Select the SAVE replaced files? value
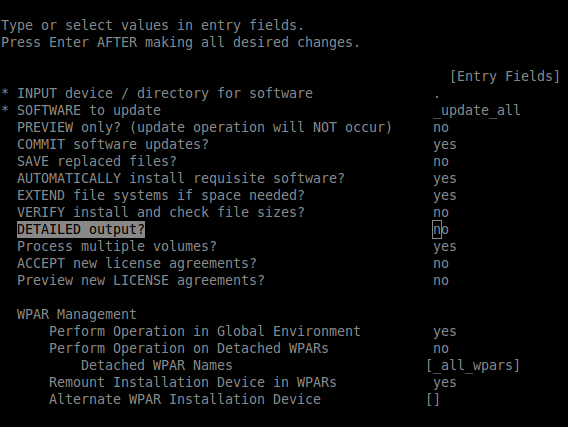568x427 pixels. tap(441, 162)
